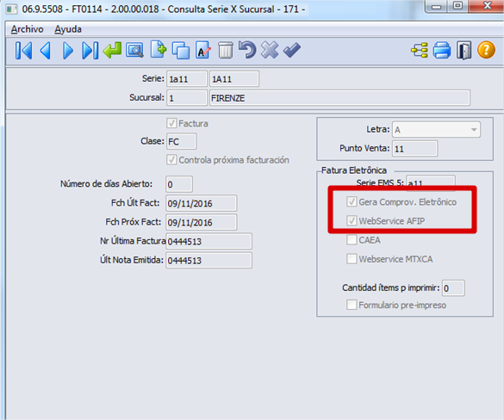The width and height of the screenshot is (504, 420).
Task: Jump to last record arrow icon
Action: pos(90,51)
